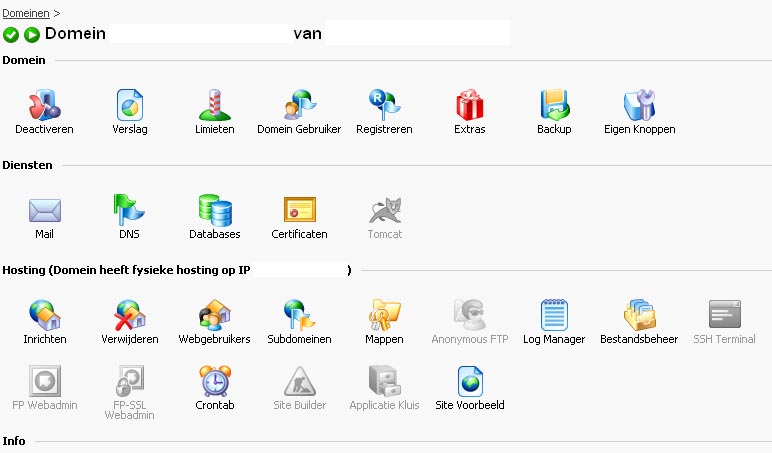This screenshot has height=453, width=772.
Task: Click Verwijderen to delete hosting
Action: point(129,315)
